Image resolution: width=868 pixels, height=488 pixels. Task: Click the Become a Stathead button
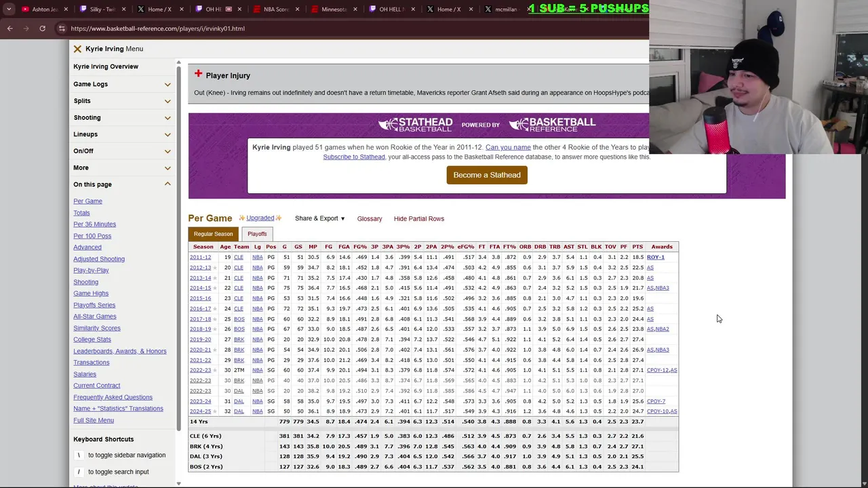coord(487,175)
